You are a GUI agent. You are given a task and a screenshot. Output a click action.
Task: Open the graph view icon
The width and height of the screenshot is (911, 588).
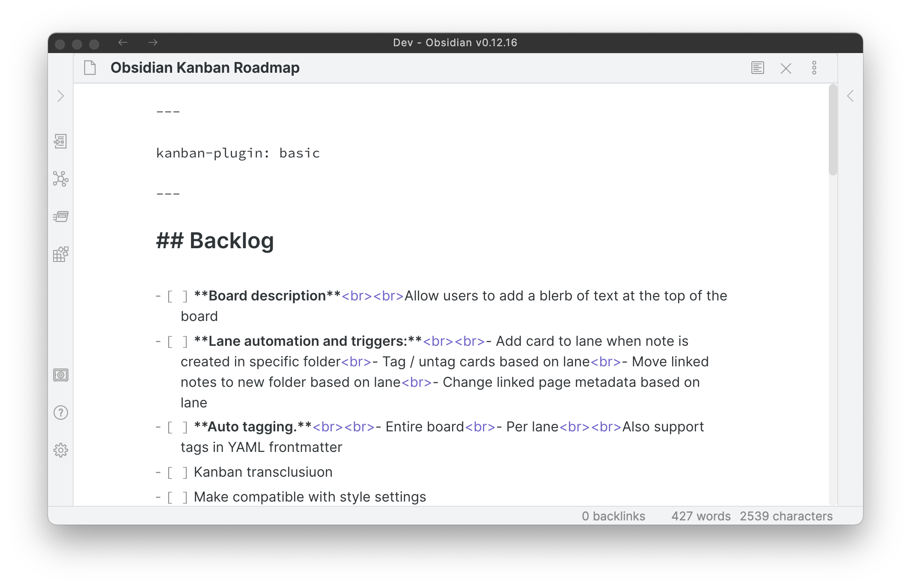click(x=60, y=179)
